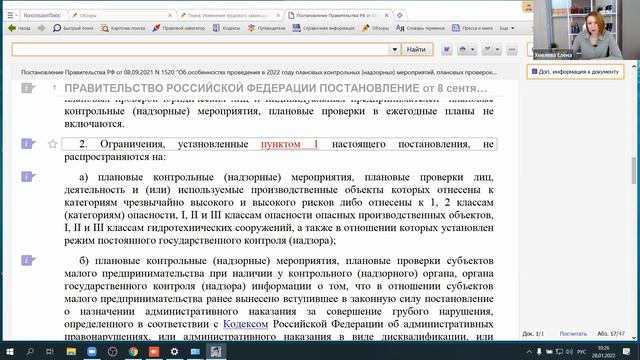Click the rightmost grey dash icon beside Найти
Viewport: 640px width, 360px height.
511,49
